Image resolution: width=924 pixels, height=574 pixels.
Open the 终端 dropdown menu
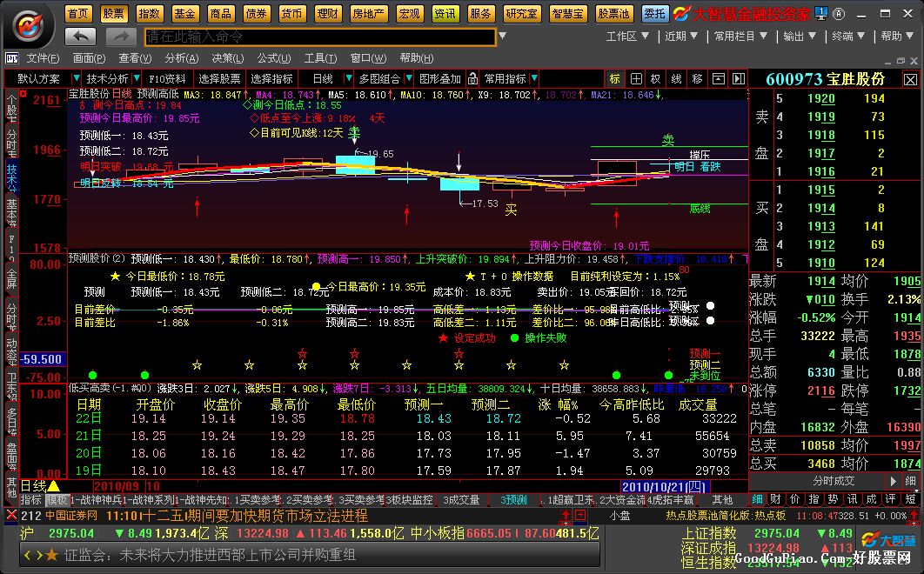pos(848,37)
